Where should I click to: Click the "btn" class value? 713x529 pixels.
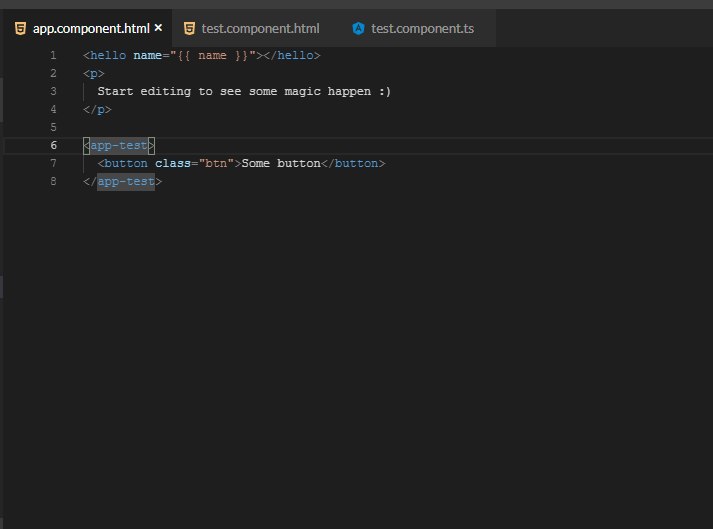(x=216, y=163)
